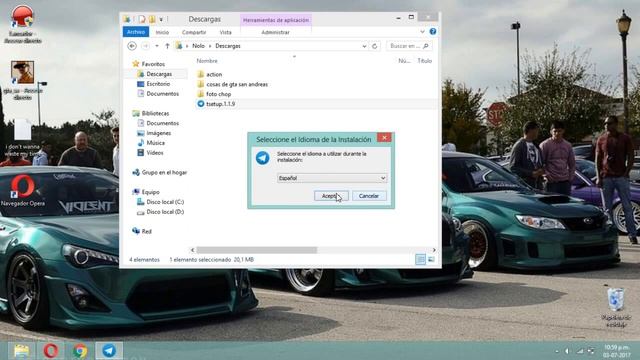This screenshot has width=640, height=360.
Task: Select Documentos under Bibliotecas
Action: click(x=162, y=123)
